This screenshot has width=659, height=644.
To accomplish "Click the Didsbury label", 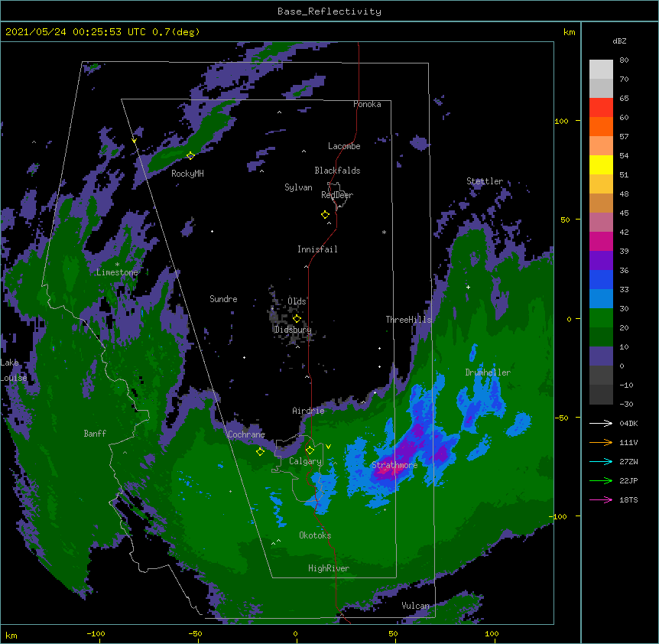I will (x=293, y=330).
